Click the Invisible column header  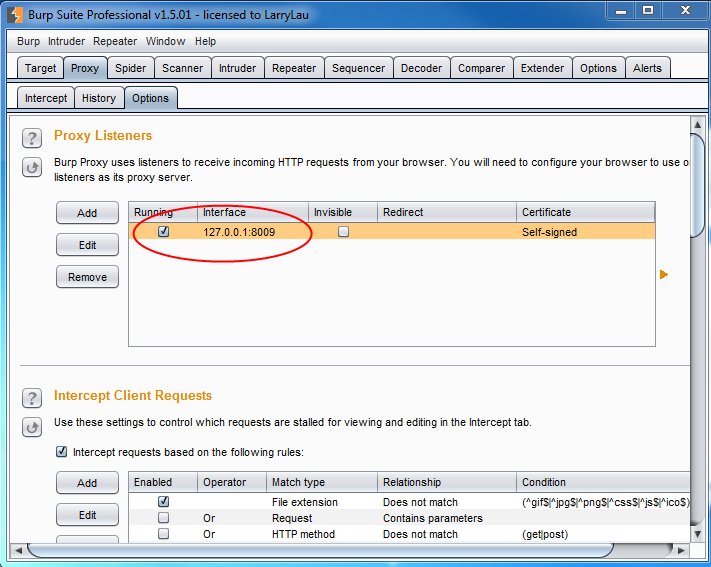pyautogui.click(x=343, y=212)
